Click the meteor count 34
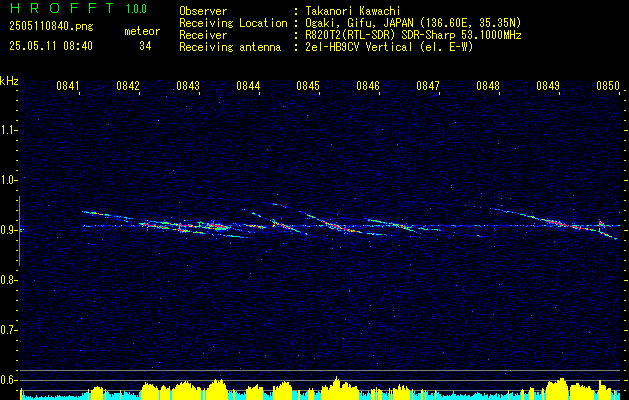Image resolution: width=629 pixels, height=400 pixels. tap(145, 46)
